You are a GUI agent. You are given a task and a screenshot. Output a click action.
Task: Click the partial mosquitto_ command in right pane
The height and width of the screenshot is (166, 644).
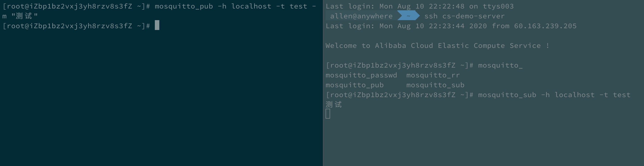[x=500, y=66]
